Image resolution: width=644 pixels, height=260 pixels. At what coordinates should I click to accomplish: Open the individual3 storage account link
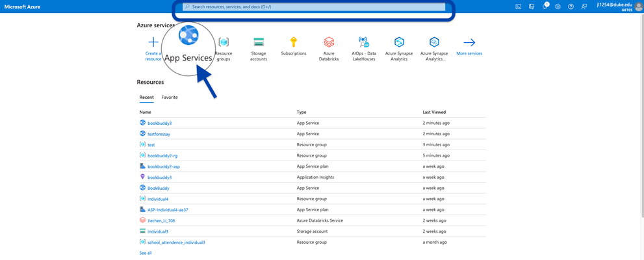158,231
